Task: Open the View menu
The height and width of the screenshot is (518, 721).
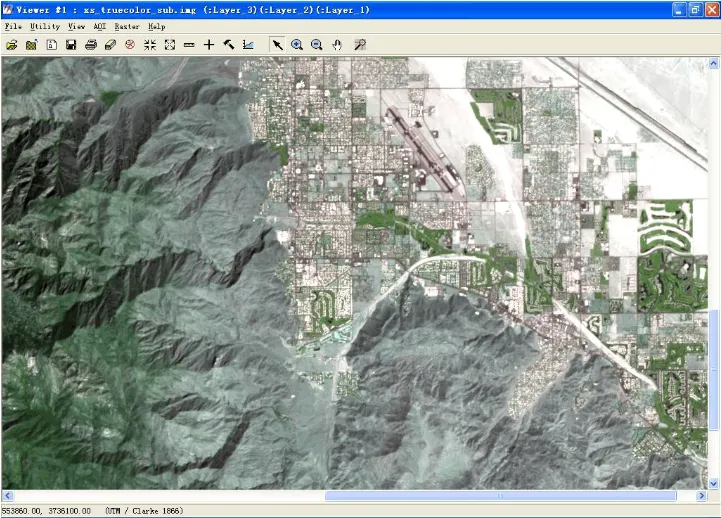Action: pos(76,26)
